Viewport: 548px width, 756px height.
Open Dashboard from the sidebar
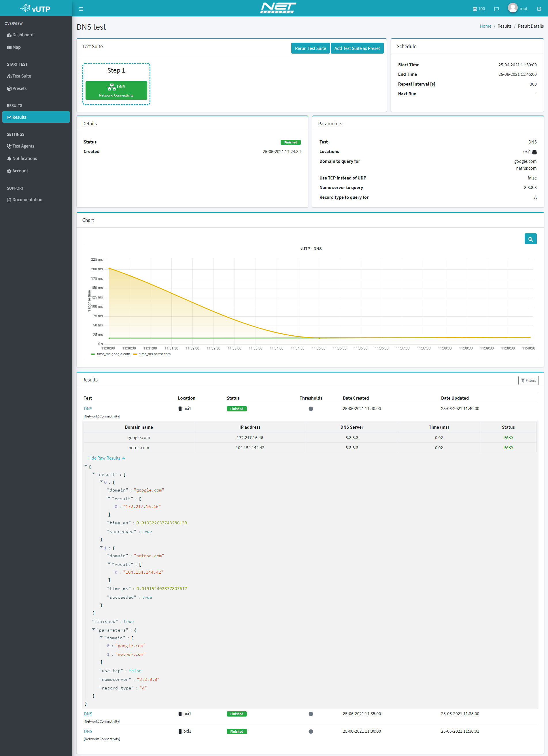pyautogui.click(x=36, y=35)
